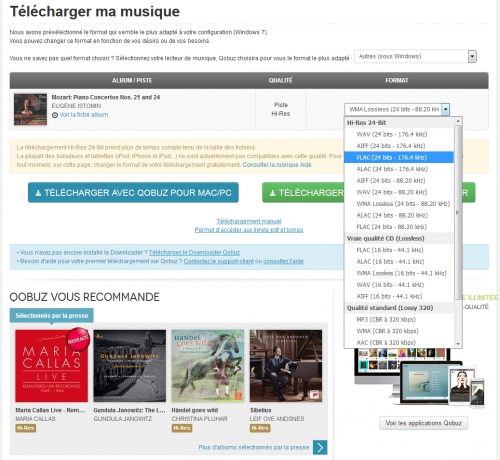The image size is (500, 460).
Task: Click Contactez le support-client link
Action: click(219, 261)
